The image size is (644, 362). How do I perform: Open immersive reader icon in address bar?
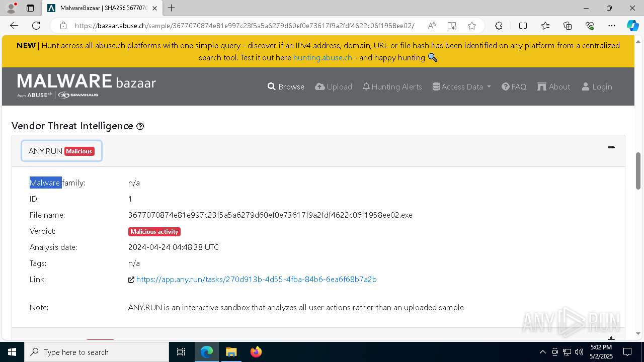coord(452,26)
